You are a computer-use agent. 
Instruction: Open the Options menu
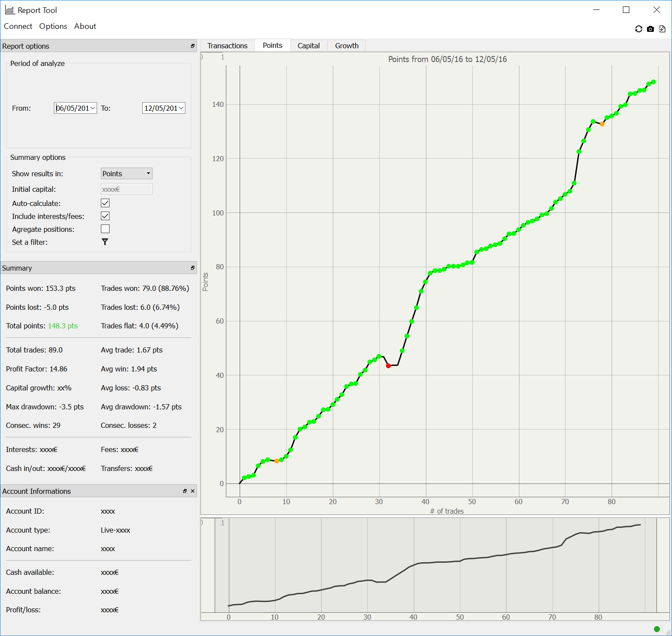(53, 26)
